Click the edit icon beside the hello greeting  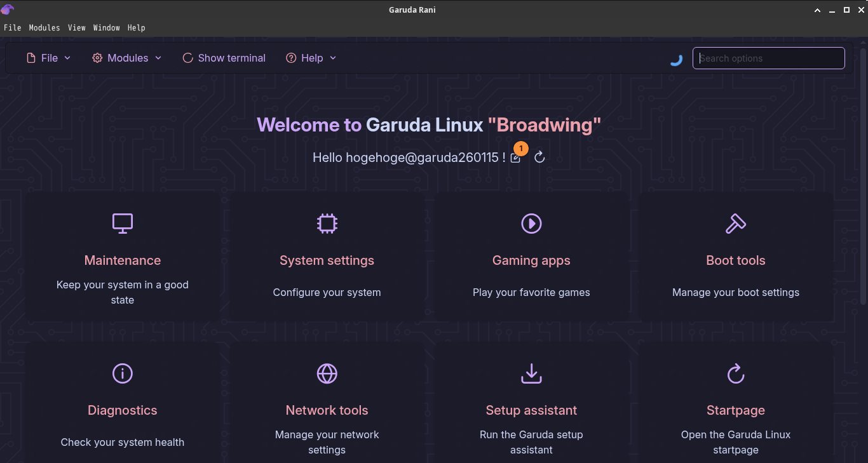[515, 158]
